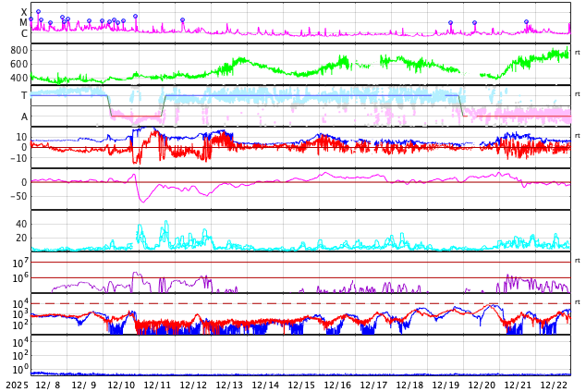Click the T sector label
Screen dimensions: 586x392
(x=24, y=95)
